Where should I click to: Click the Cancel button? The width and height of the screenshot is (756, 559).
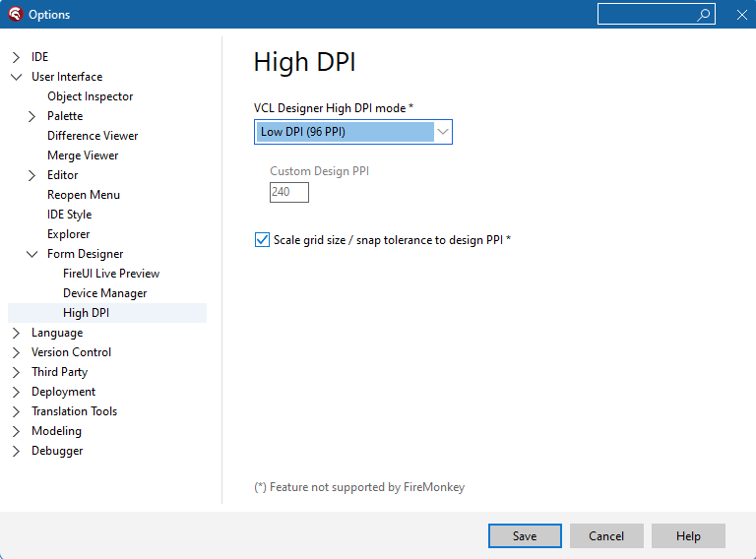[606, 535]
